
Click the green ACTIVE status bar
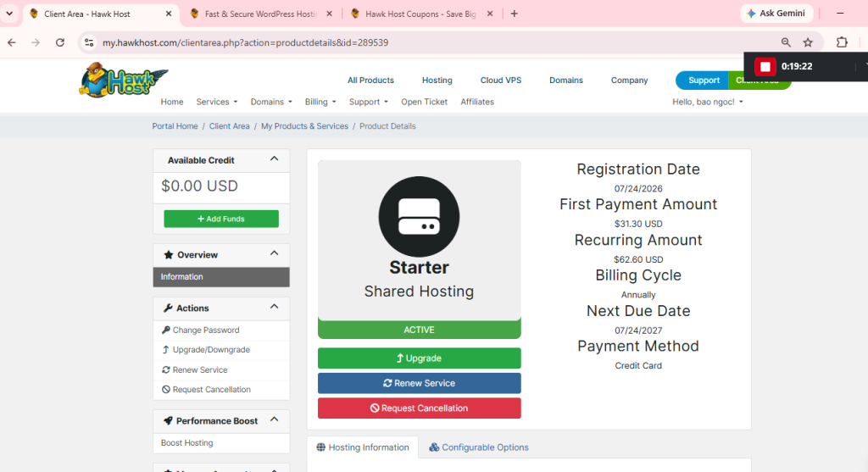(x=419, y=330)
